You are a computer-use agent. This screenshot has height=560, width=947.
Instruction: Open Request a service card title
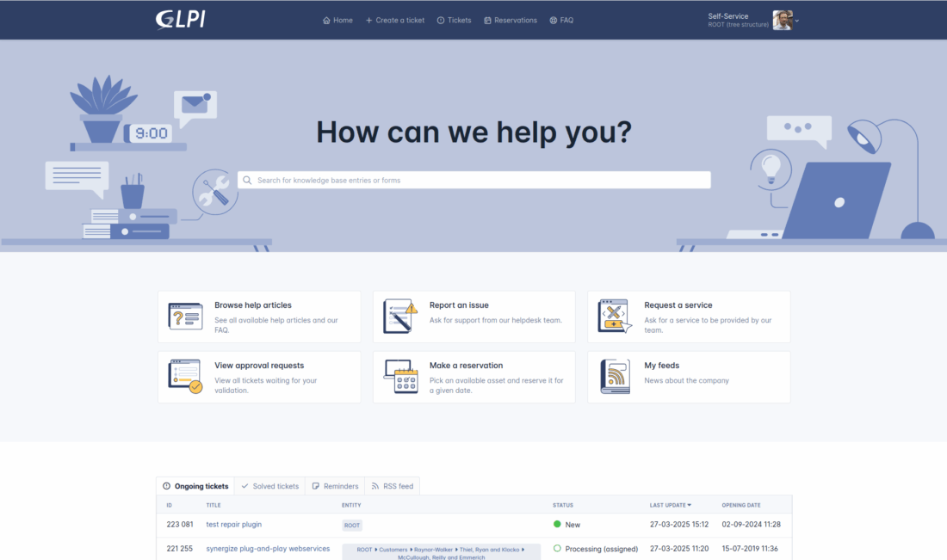click(x=678, y=305)
